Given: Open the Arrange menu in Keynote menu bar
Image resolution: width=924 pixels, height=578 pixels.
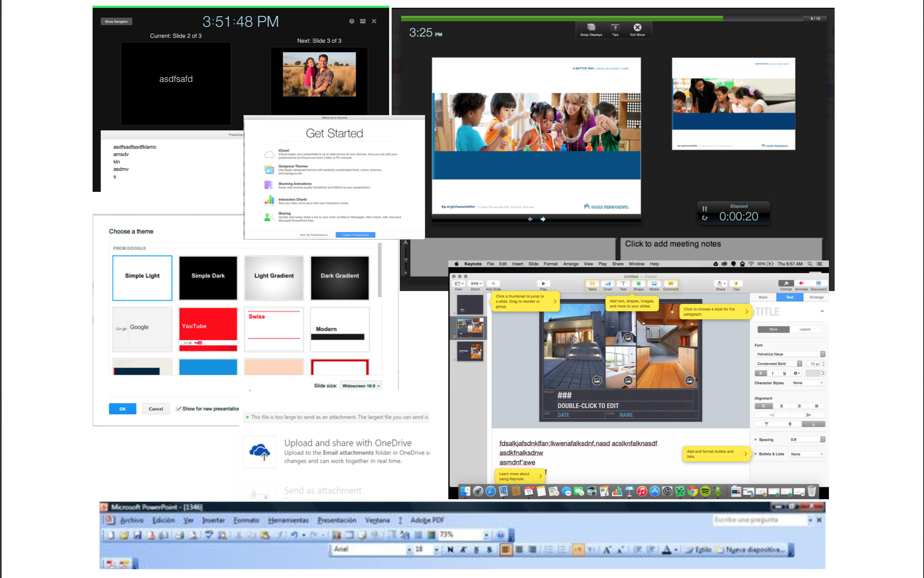Looking at the screenshot, I should 571,264.
